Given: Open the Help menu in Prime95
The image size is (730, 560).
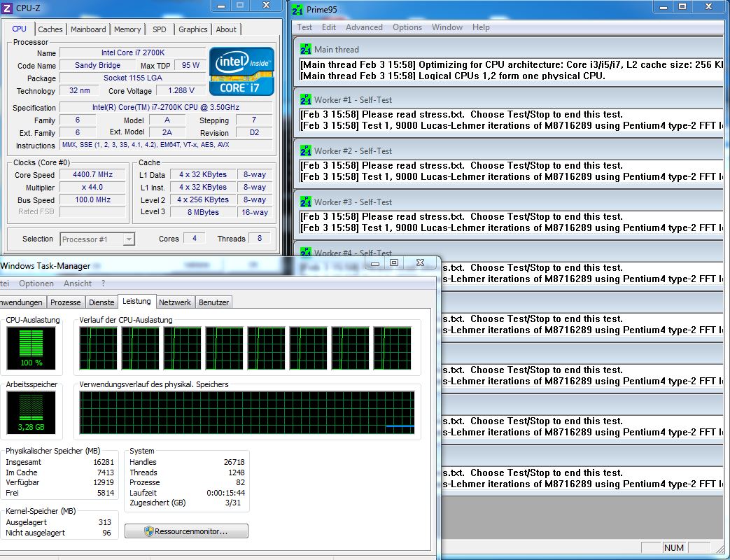Looking at the screenshot, I should click(x=481, y=27).
